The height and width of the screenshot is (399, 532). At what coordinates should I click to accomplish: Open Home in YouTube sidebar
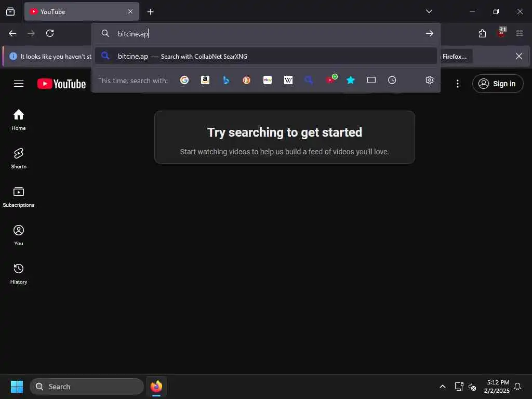tap(19, 119)
